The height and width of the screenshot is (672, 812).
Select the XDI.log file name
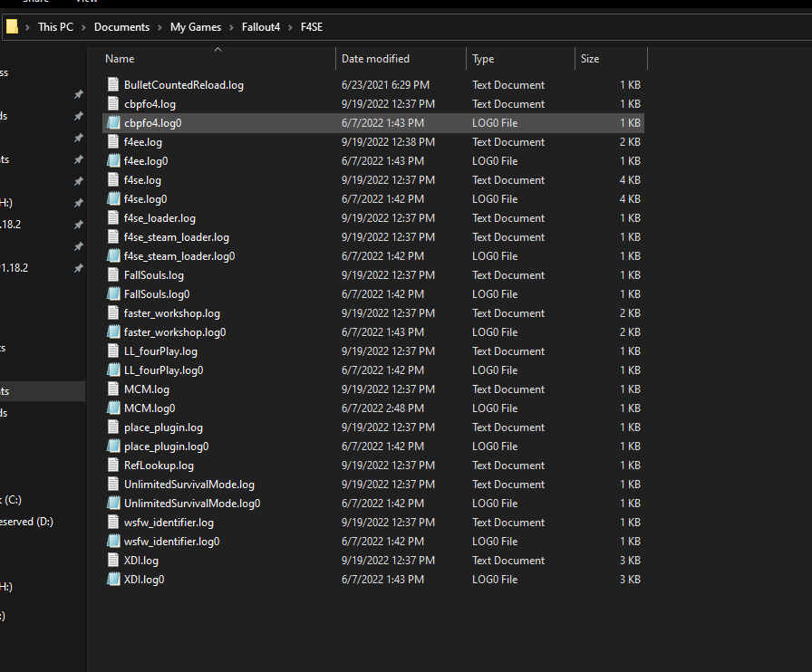pyautogui.click(x=141, y=561)
